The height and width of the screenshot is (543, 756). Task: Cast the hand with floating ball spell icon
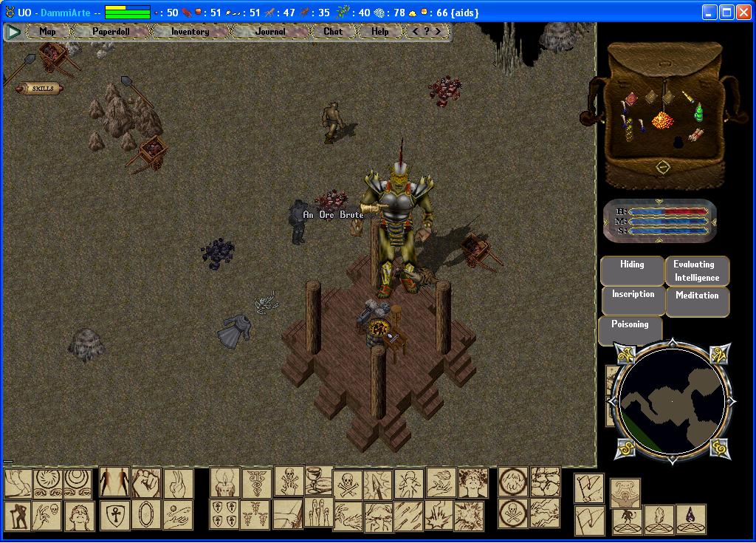(x=178, y=514)
